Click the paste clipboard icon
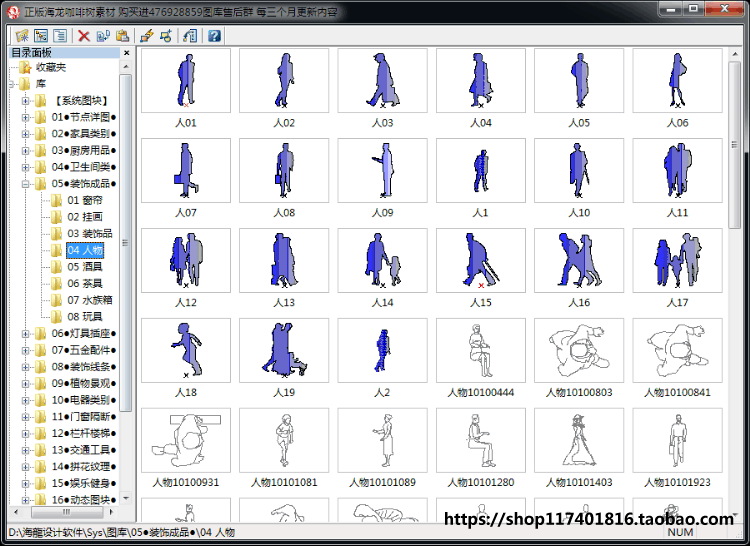This screenshot has width=750, height=546. [122, 36]
